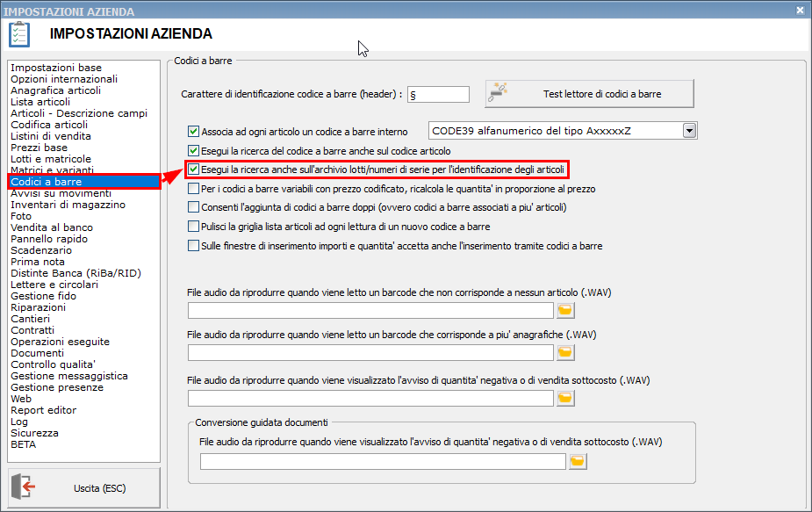Open 'Pannello rapido' settings
812x512 pixels.
click(x=49, y=239)
